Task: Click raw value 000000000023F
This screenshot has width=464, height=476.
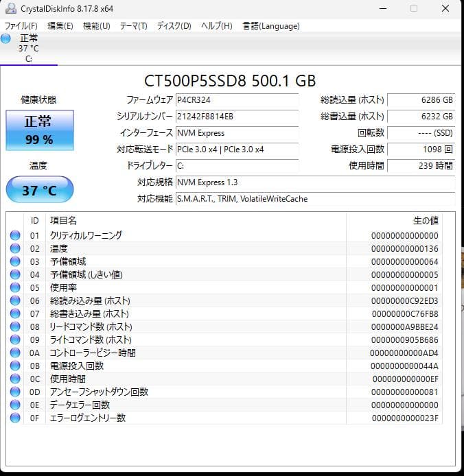Action: pos(405,418)
